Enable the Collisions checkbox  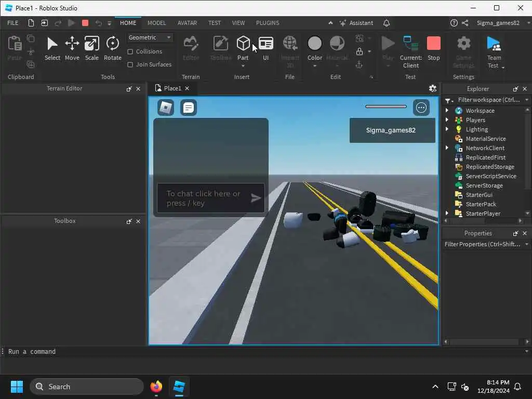point(130,51)
